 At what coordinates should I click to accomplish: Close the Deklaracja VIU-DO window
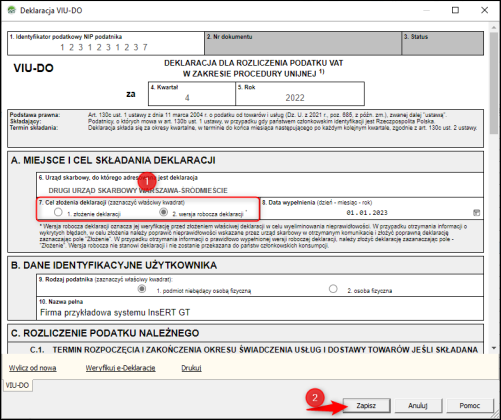pyautogui.click(x=484, y=10)
